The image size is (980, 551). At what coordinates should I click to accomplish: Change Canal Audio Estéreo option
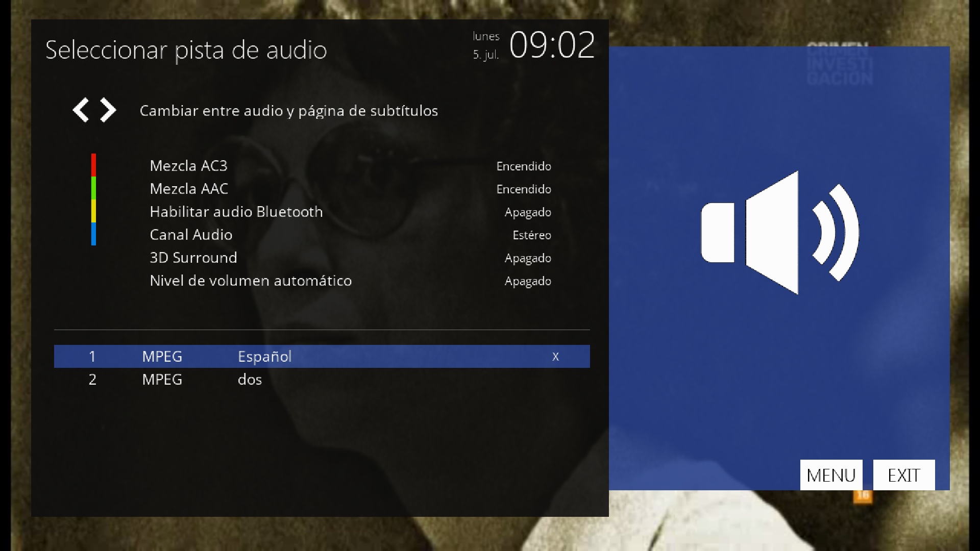531,235
